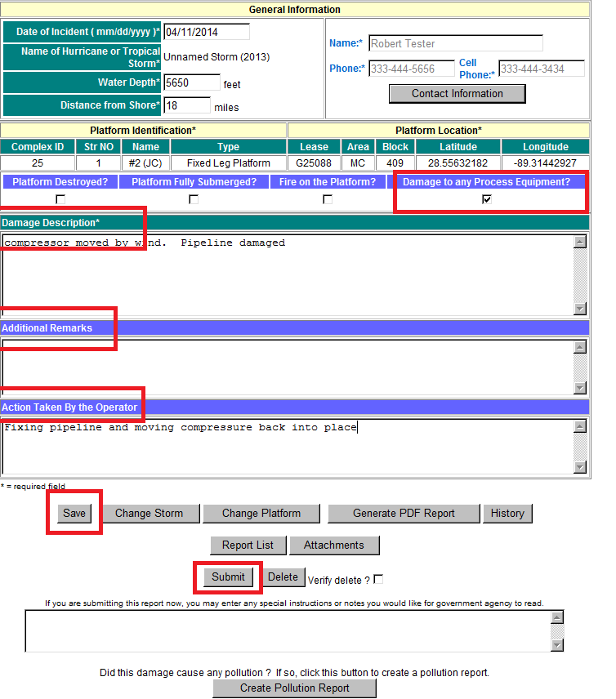This screenshot has width=616, height=699.
Task: Open Attachments for this report
Action: [334, 545]
